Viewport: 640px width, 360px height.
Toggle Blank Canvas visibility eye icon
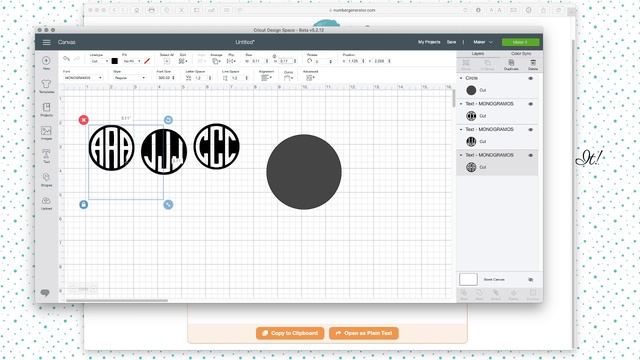[531, 280]
